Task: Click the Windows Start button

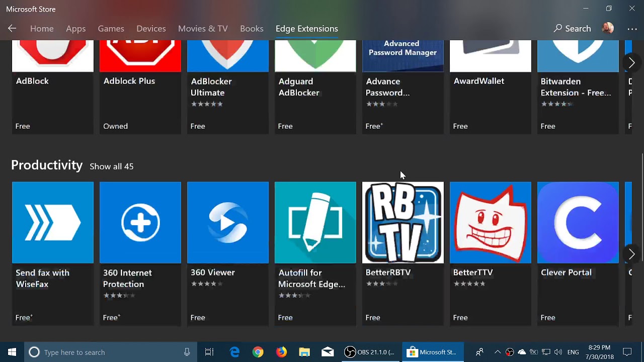Action: pos(12,352)
